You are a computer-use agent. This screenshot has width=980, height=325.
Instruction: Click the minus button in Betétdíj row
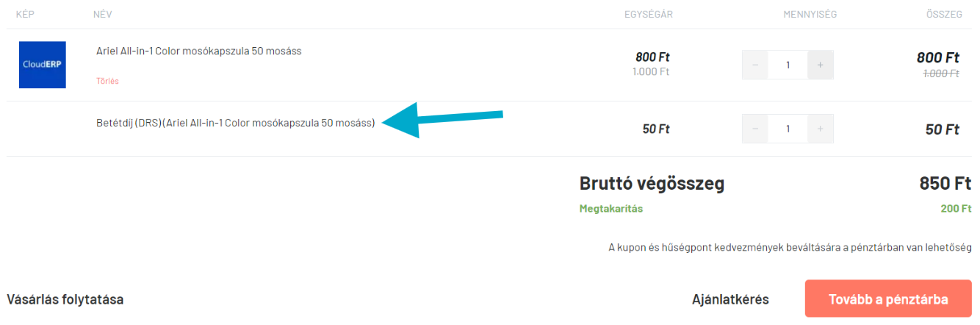pos(755,129)
